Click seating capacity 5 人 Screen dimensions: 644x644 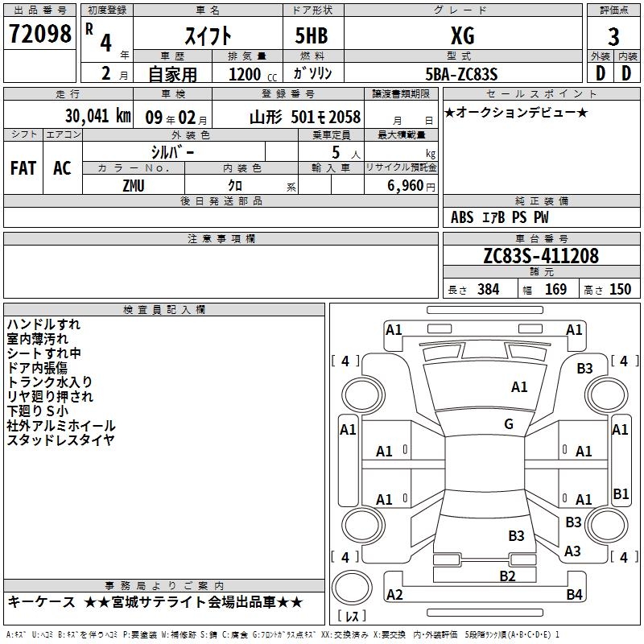(x=346, y=153)
